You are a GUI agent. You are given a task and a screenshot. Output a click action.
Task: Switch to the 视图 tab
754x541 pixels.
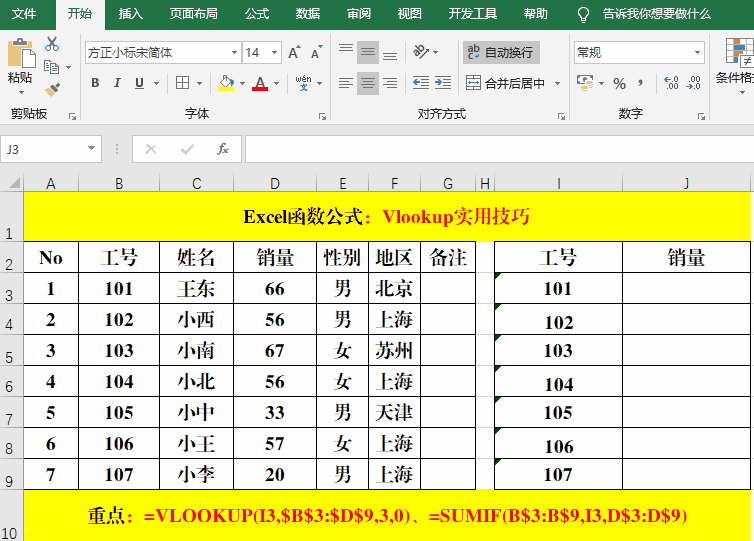(x=410, y=14)
